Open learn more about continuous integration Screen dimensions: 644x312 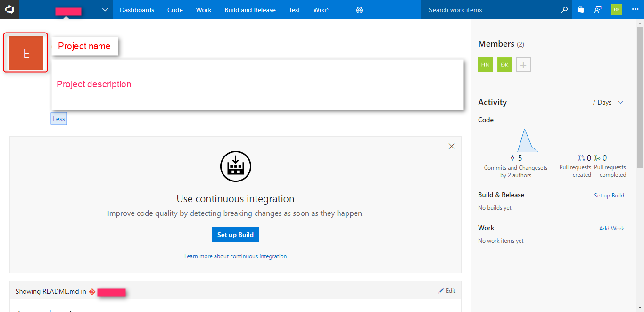click(x=235, y=256)
